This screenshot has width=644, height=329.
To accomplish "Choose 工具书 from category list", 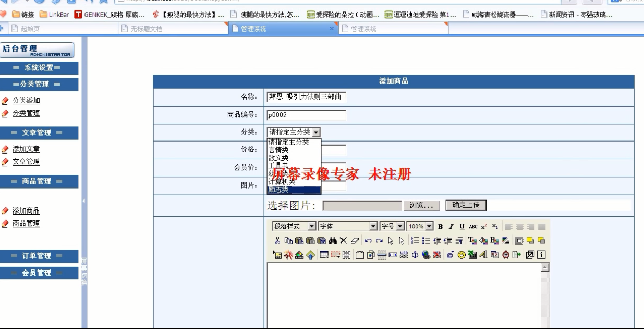I will point(294,166).
